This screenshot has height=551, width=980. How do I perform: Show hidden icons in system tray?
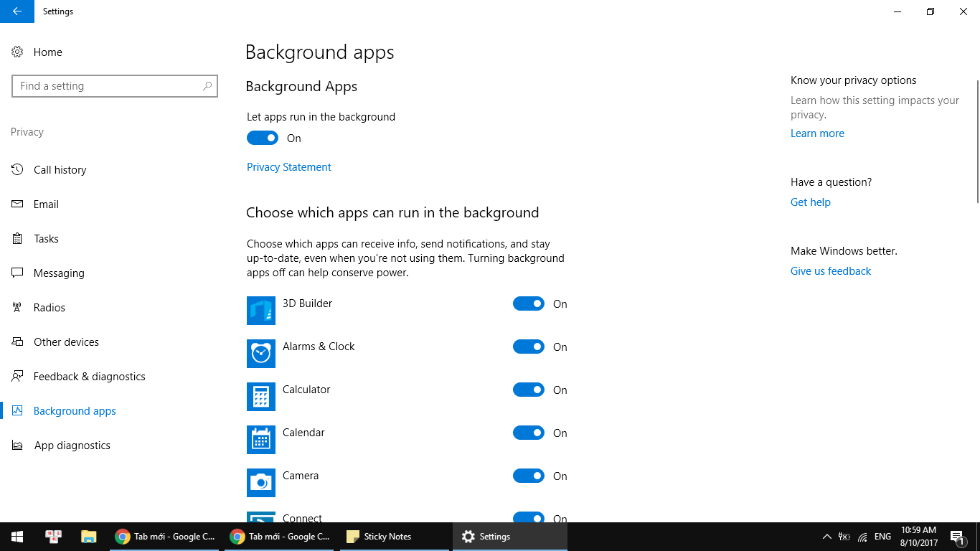[x=826, y=537]
